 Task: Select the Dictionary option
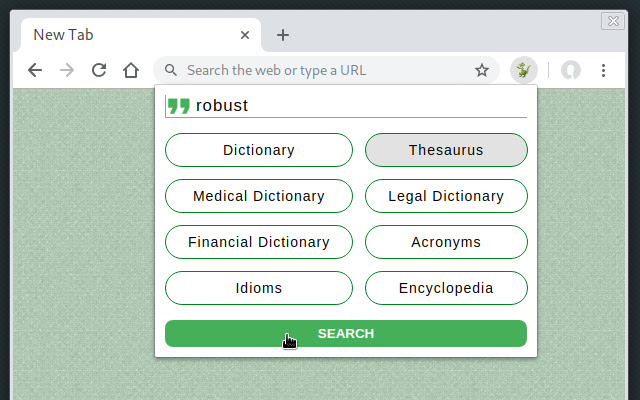click(259, 150)
